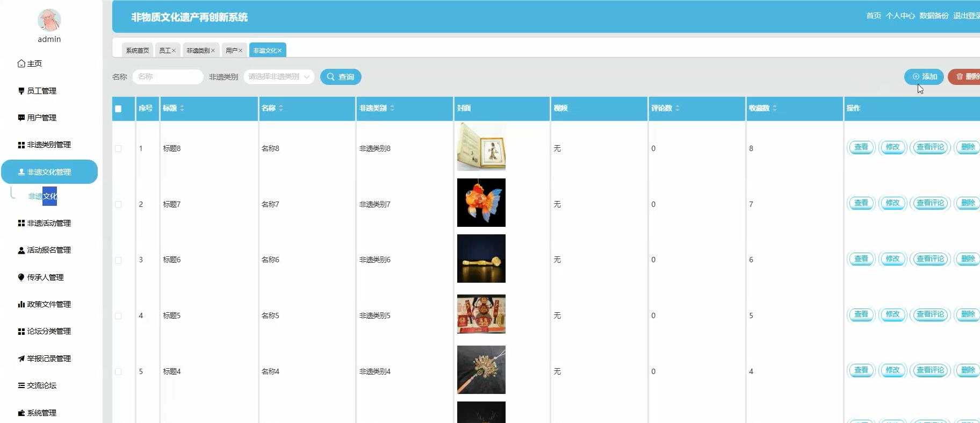Screen dimensions: 980x423
Task: Focus the 名称 search input
Action: tap(168, 77)
